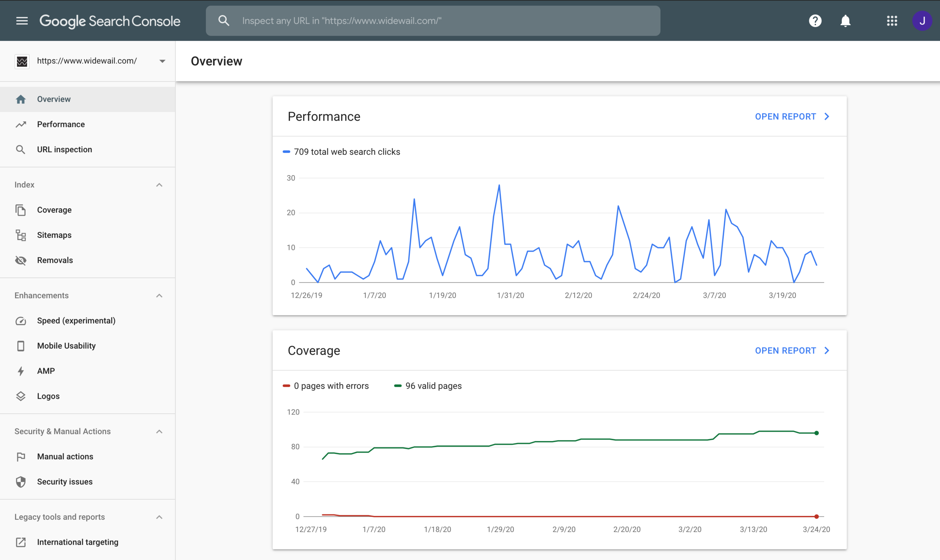Image resolution: width=940 pixels, height=560 pixels.
Task: Click the 1/31/20 axis label in Performance
Action: point(510,295)
